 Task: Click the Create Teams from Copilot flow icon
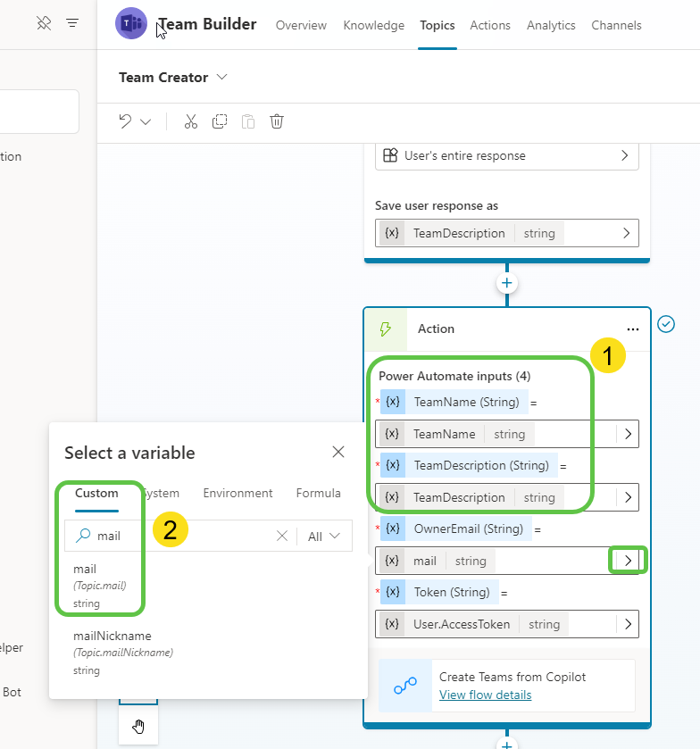pos(404,685)
